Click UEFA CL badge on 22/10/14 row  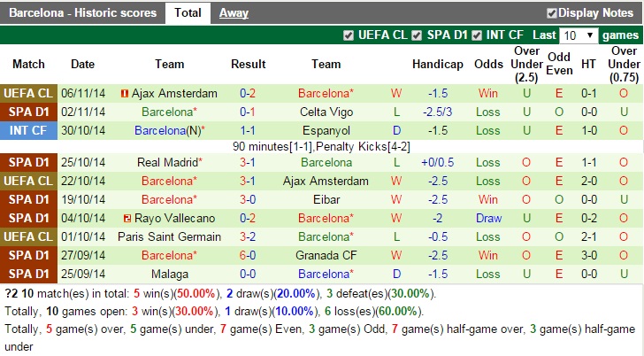coord(28,181)
